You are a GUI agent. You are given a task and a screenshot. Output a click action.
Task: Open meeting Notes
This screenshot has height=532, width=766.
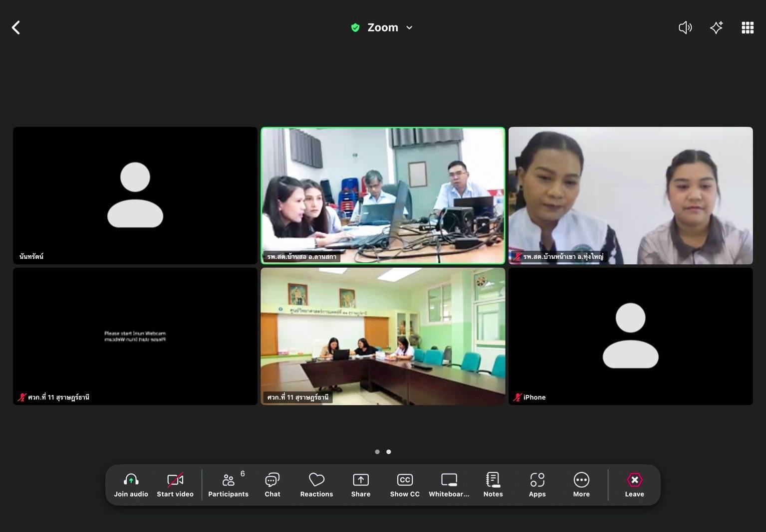[493, 485]
